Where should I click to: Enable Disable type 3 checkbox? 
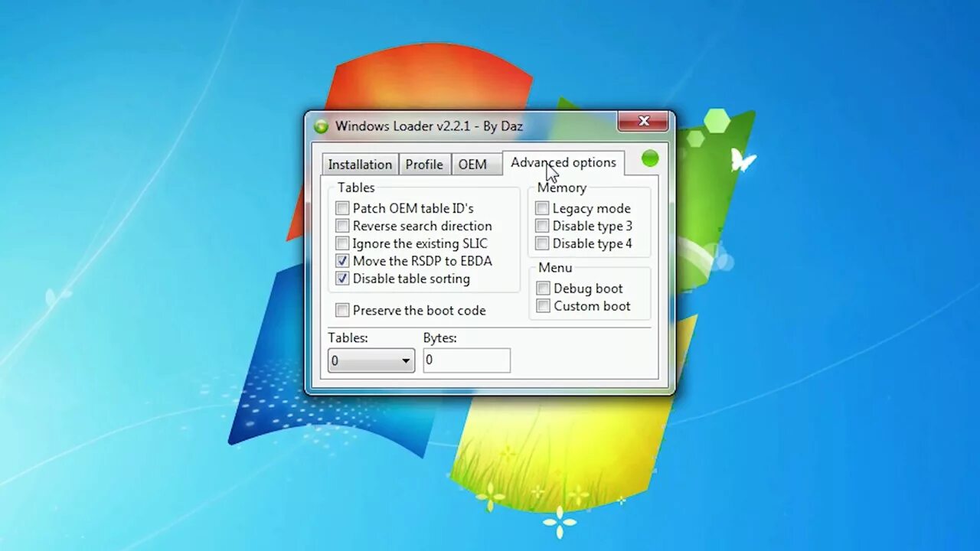tap(542, 226)
